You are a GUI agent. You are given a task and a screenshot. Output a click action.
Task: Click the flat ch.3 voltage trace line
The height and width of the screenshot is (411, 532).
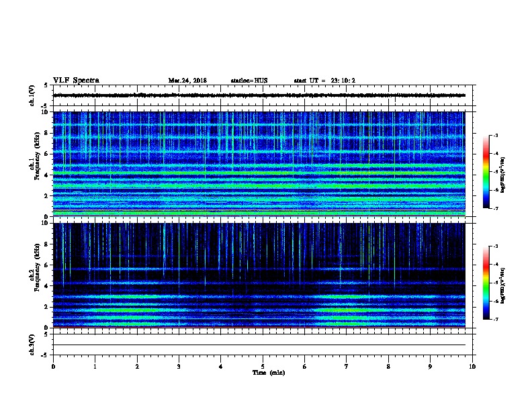[x=259, y=345]
